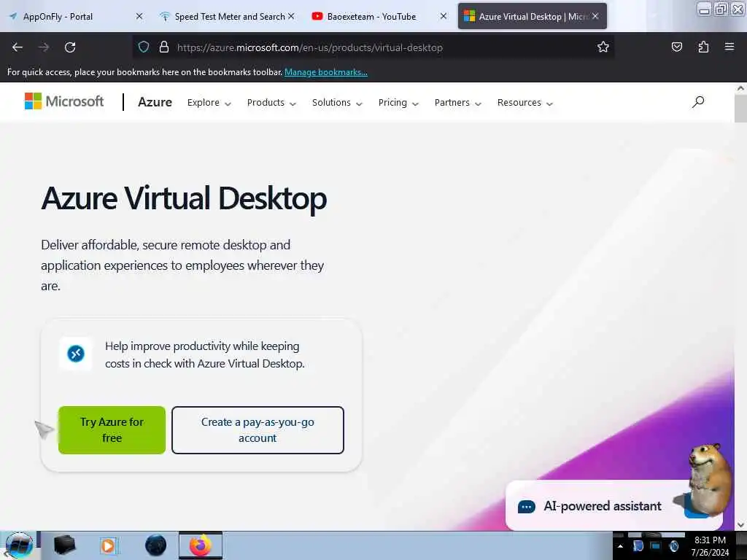
Task: Click the tray icon beside the clock
Action: (x=673, y=546)
